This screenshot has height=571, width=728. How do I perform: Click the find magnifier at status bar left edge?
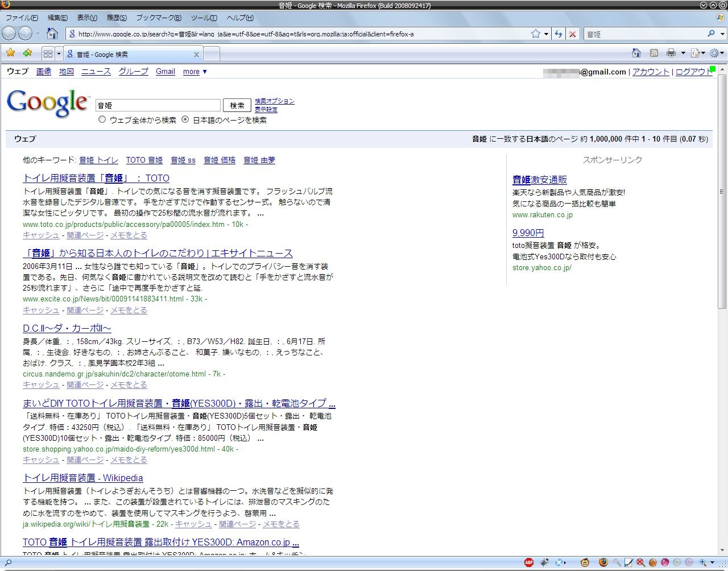point(8,563)
